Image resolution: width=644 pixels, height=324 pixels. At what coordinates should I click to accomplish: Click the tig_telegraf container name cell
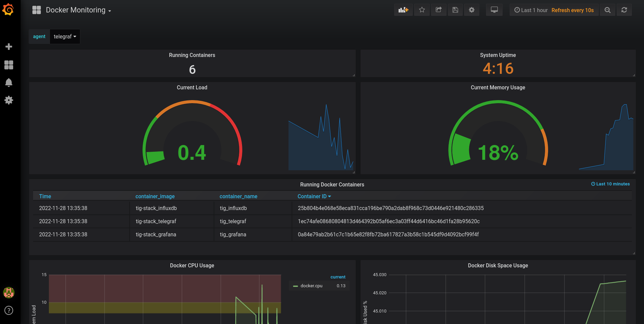(x=233, y=221)
